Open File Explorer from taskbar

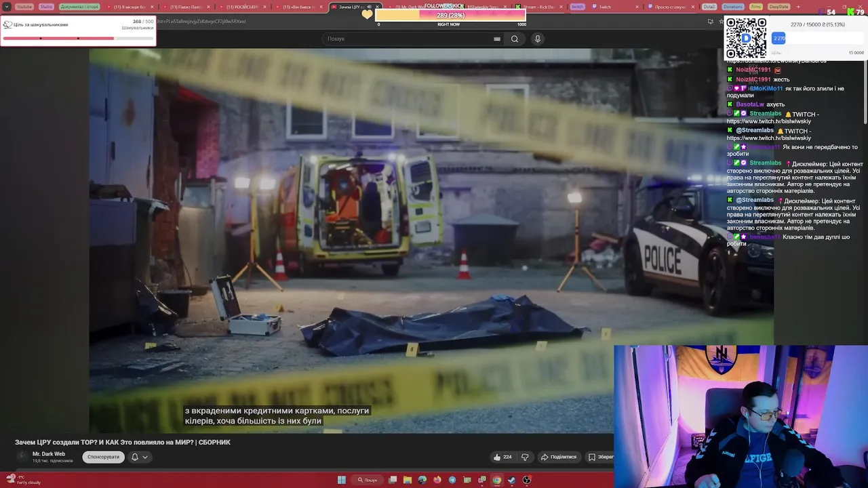(x=408, y=480)
